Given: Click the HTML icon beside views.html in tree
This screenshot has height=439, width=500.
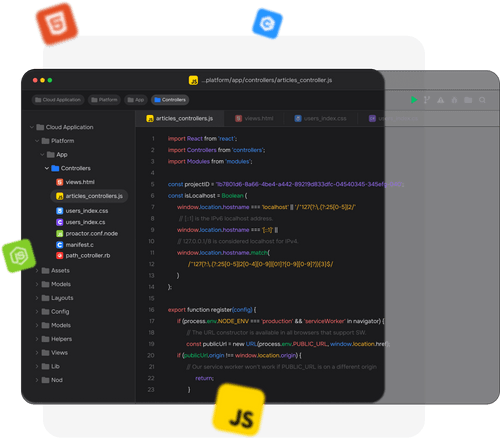Looking at the screenshot, I should point(60,182).
